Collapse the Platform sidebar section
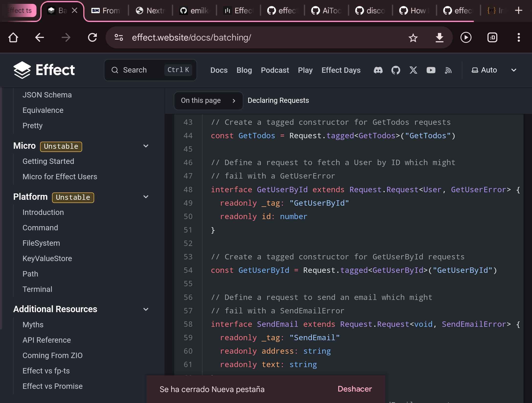The image size is (532, 403). (146, 197)
